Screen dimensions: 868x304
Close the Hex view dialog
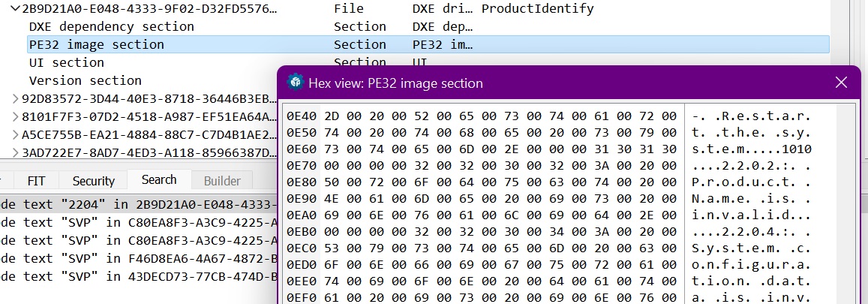(841, 83)
